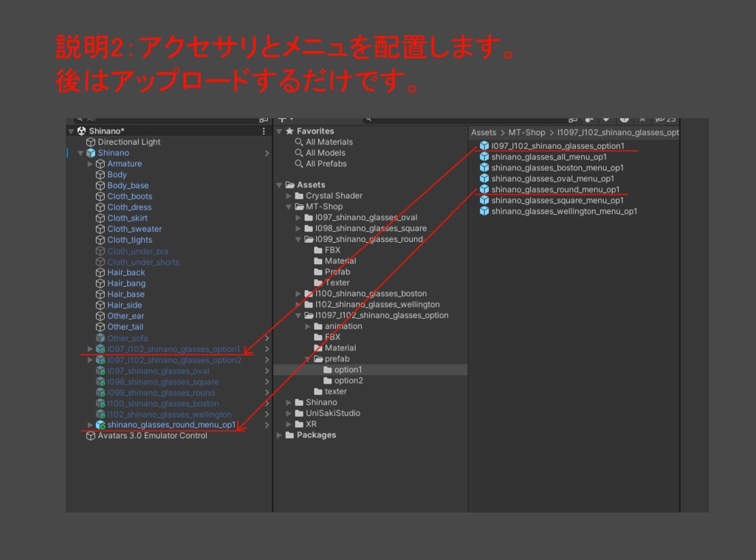The height and width of the screenshot is (560, 756).
Task: Navigate to Assets in the breadcrumb
Action: [484, 133]
